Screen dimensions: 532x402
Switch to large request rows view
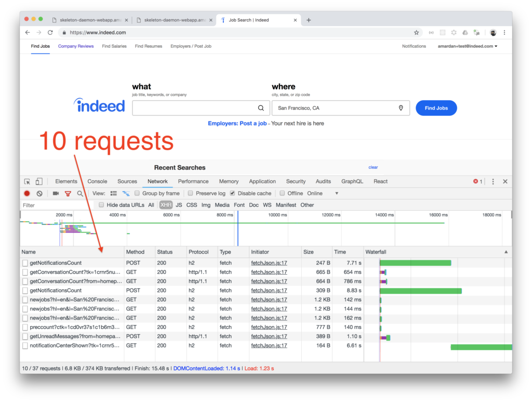click(114, 193)
